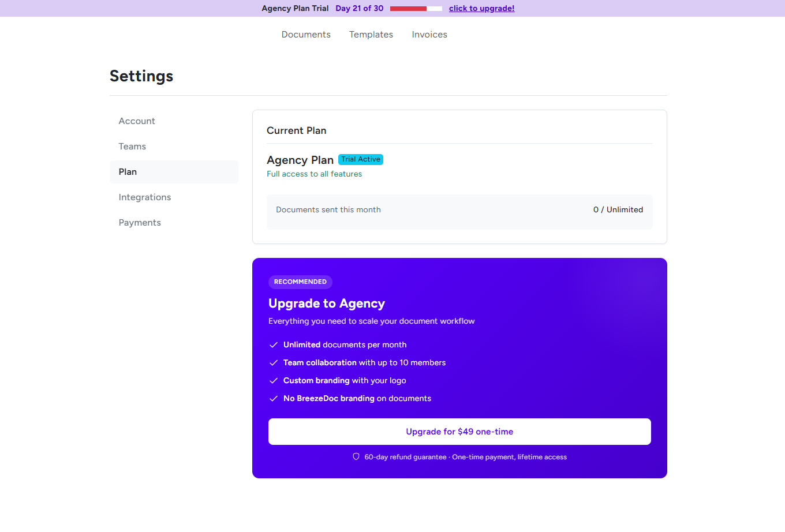Select Teams in the settings sidebar
Screen dimensions: 785x532
[x=132, y=146]
